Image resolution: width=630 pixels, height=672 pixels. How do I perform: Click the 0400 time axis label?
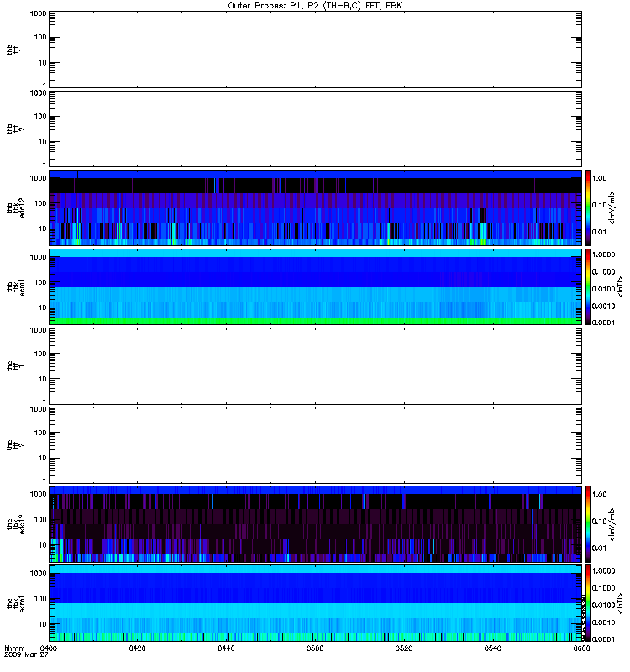[49, 648]
